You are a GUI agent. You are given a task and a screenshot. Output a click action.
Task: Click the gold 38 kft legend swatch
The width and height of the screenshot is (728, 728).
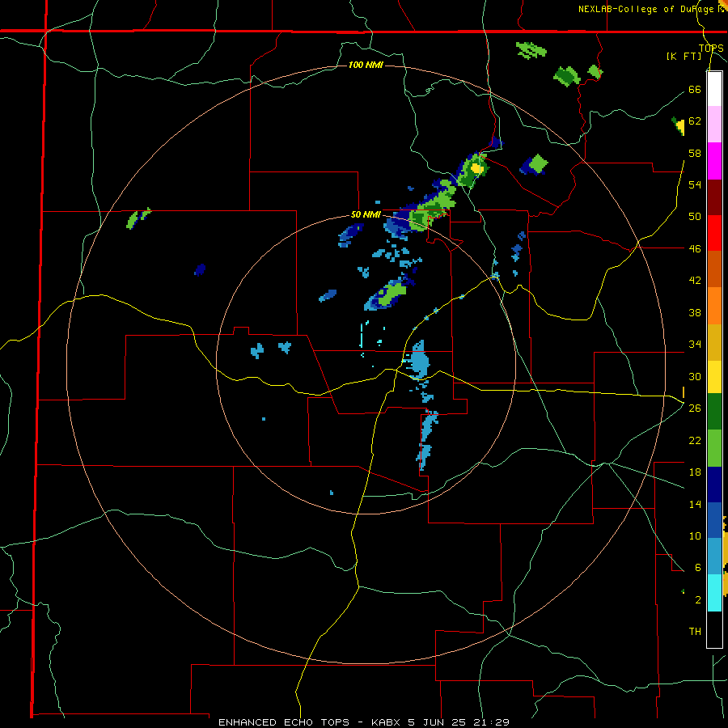click(x=714, y=342)
